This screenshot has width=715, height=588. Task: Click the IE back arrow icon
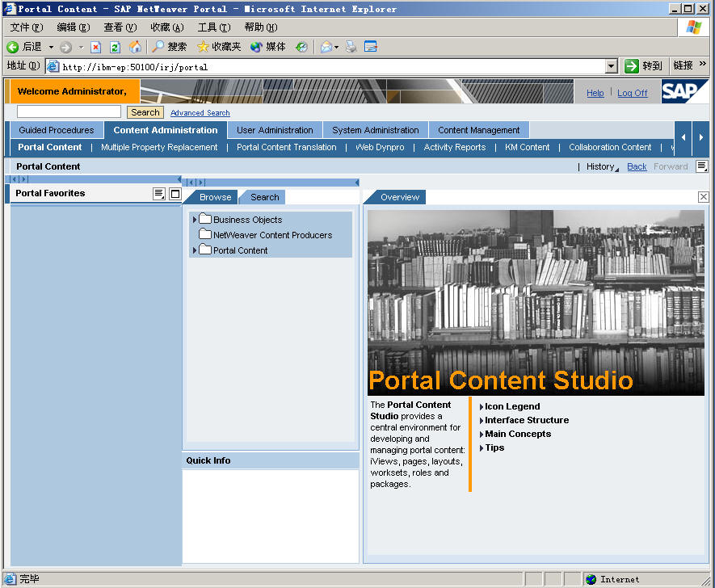13,47
